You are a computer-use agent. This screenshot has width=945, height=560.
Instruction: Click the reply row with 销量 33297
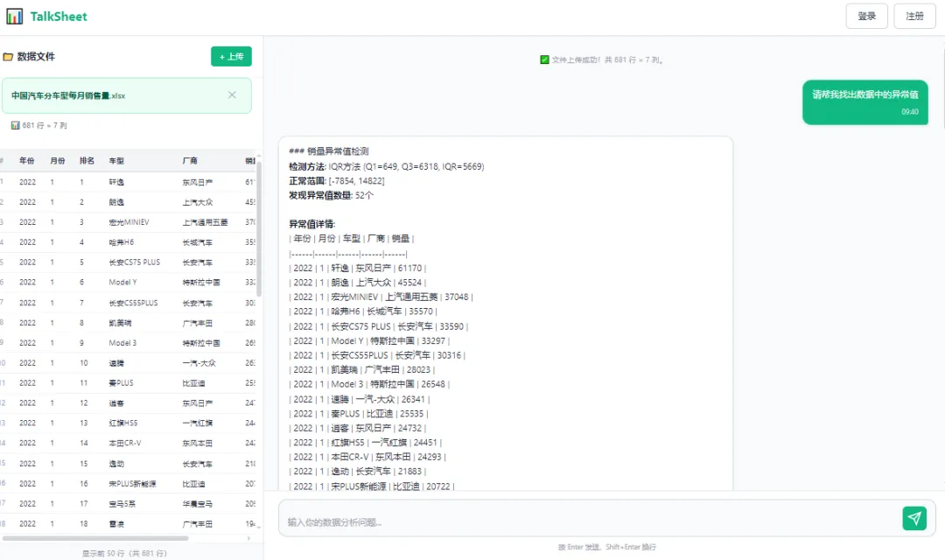click(x=369, y=341)
